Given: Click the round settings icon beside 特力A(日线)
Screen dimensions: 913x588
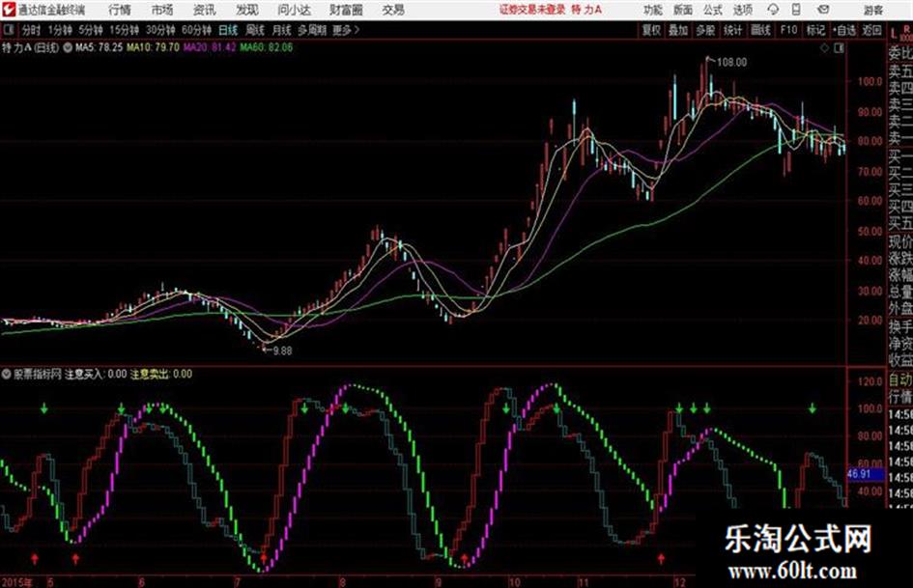Looking at the screenshot, I should [x=68, y=47].
